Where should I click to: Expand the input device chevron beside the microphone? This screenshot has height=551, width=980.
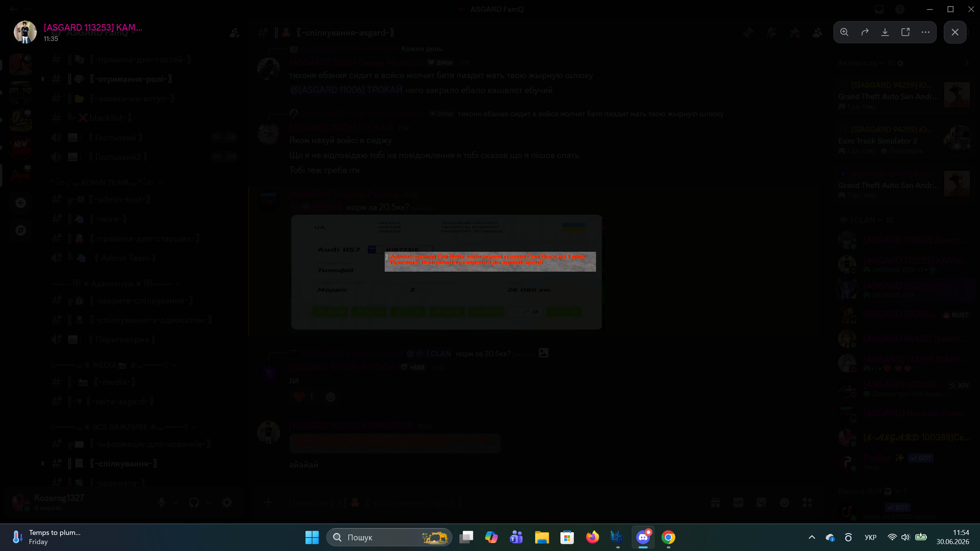coord(176,502)
